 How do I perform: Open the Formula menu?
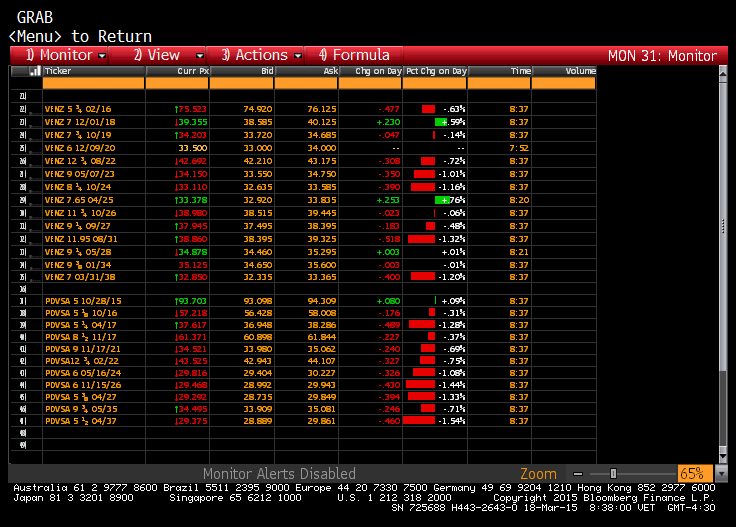[354, 55]
